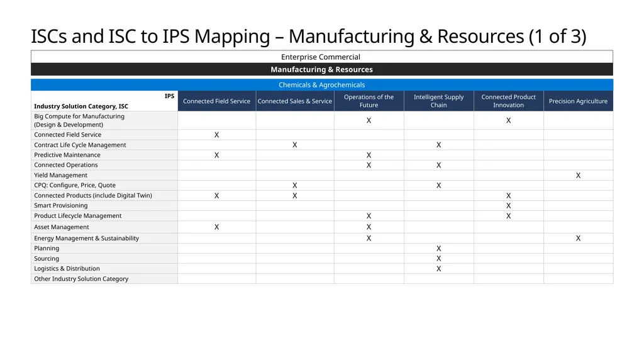Image resolution: width=644 pixels, height=362 pixels.
Task: Click X for Product Lifecycle under Operations of the Future
Action: pyautogui.click(x=369, y=216)
